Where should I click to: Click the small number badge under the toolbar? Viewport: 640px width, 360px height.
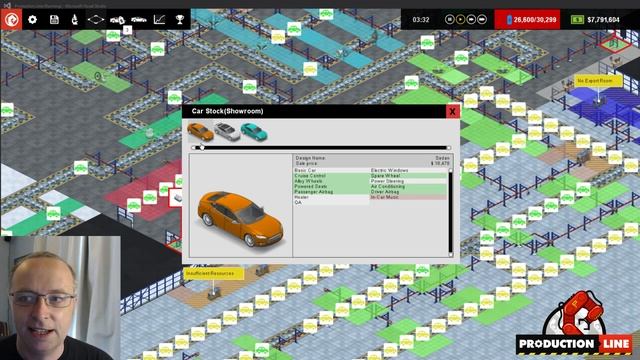click(127, 30)
